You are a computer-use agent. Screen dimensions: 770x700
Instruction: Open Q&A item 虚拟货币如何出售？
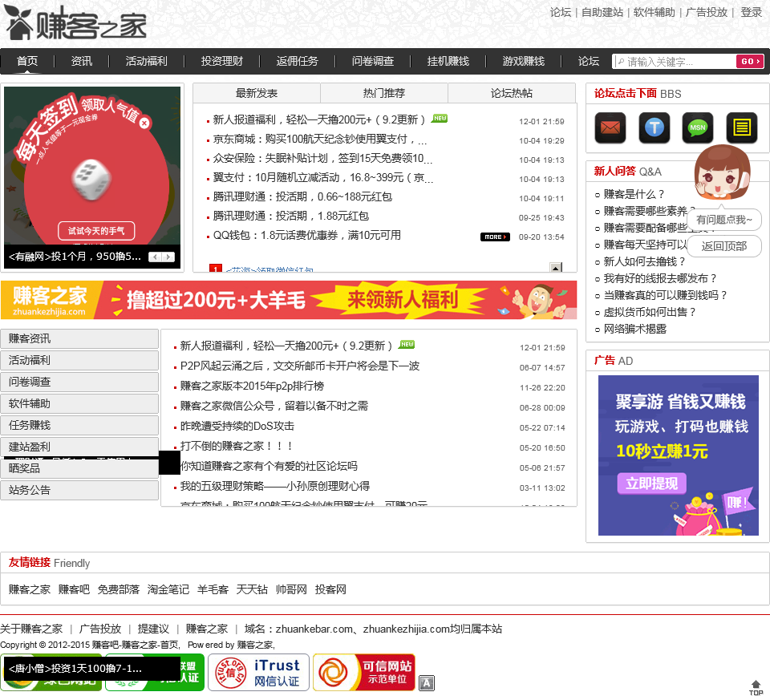click(x=649, y=312)
